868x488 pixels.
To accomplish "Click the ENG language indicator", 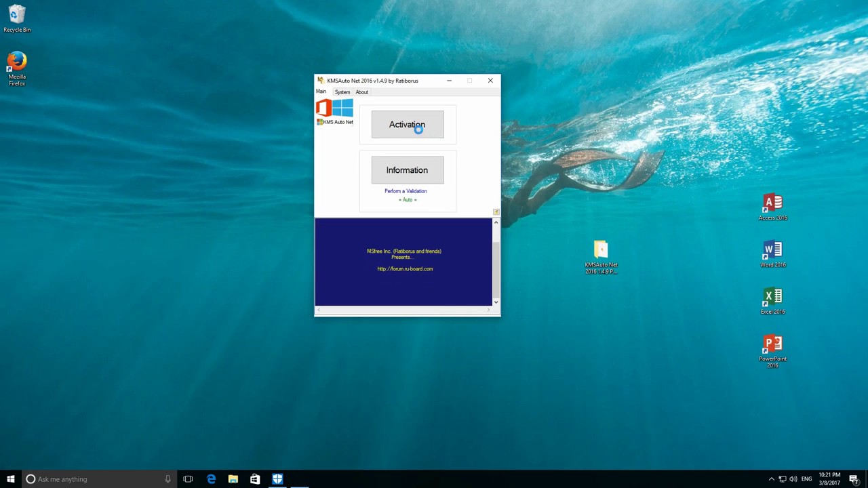I will [806, 479].
